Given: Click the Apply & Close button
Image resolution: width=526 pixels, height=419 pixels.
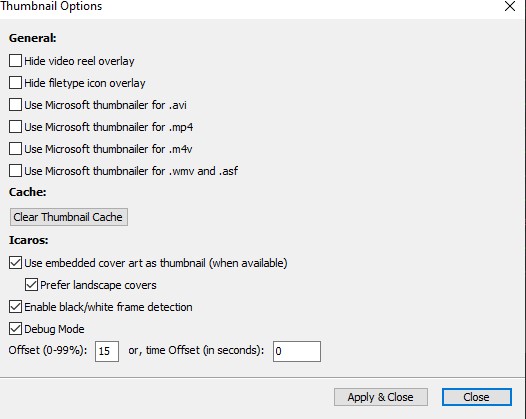Looking at the screenshot, I should pos(381,397).
